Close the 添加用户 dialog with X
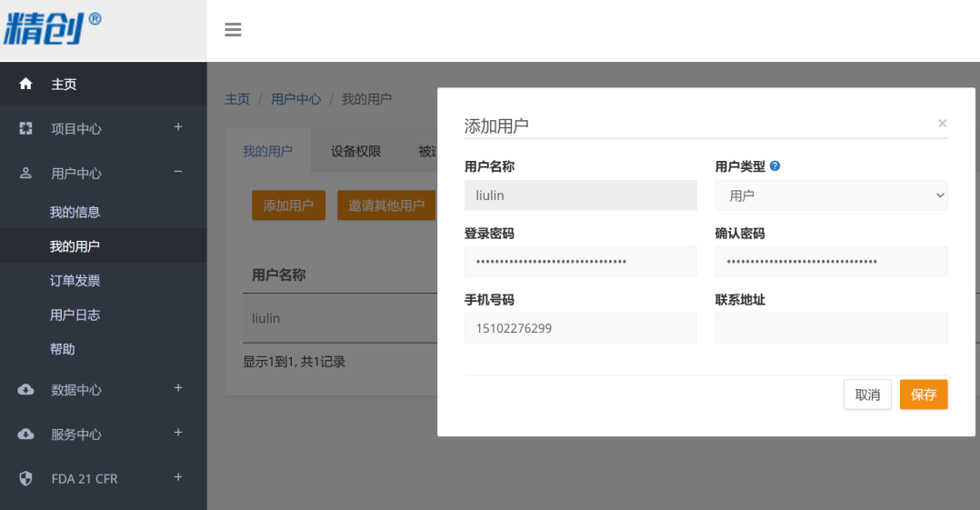Image resolution: width=980 pixels, height=510 pixels. click(942, 123)
